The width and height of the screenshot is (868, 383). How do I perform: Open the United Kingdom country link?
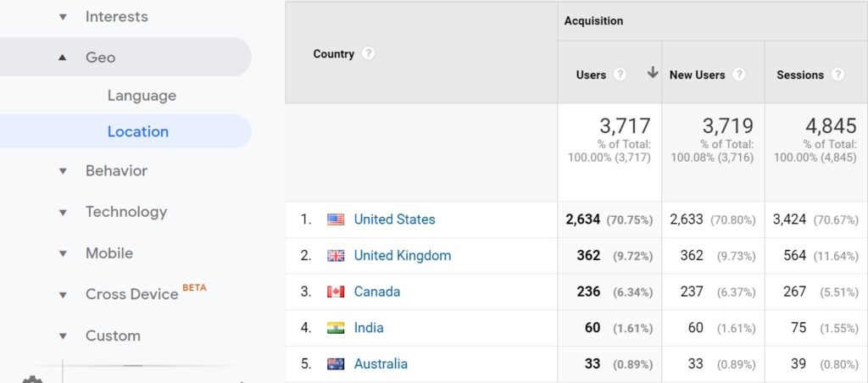point(403,255)
